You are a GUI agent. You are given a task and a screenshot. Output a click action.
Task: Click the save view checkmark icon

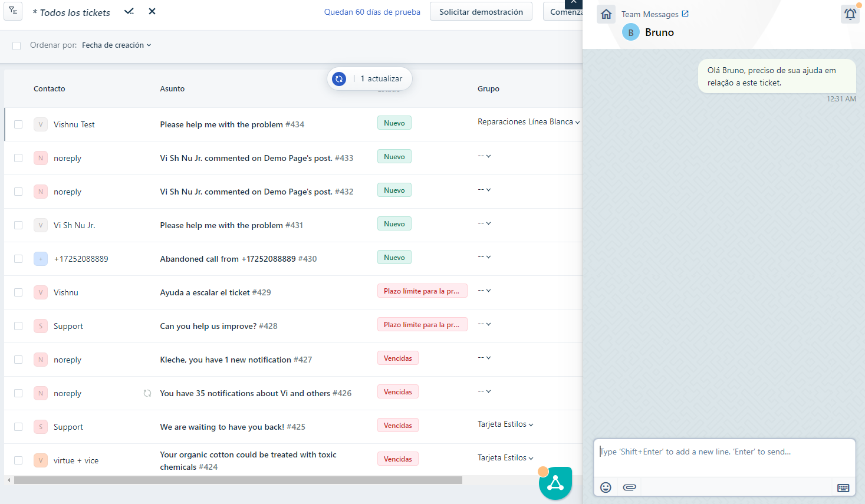(x=129, y=12)
